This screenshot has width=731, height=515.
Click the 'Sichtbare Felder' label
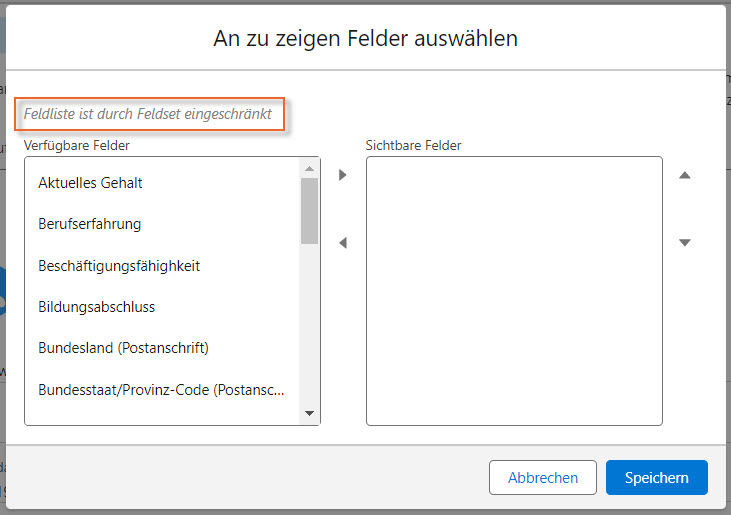coord(413,145)
